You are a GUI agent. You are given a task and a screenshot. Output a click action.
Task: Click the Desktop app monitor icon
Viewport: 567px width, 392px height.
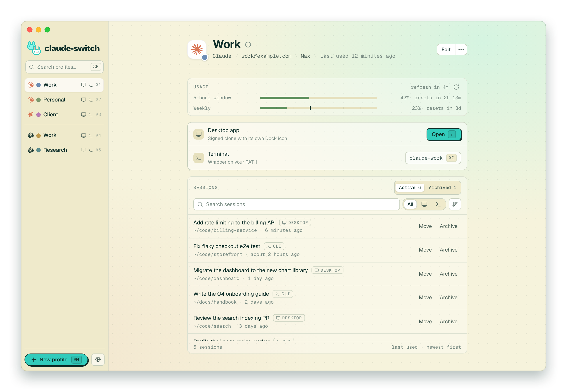pyautogui.click(x=198, y=134)
